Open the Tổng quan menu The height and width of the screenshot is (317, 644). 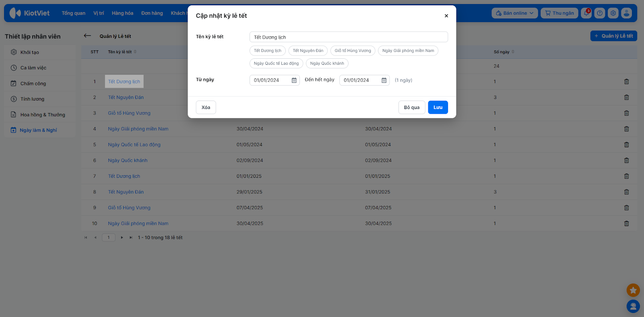coord(74,13)
